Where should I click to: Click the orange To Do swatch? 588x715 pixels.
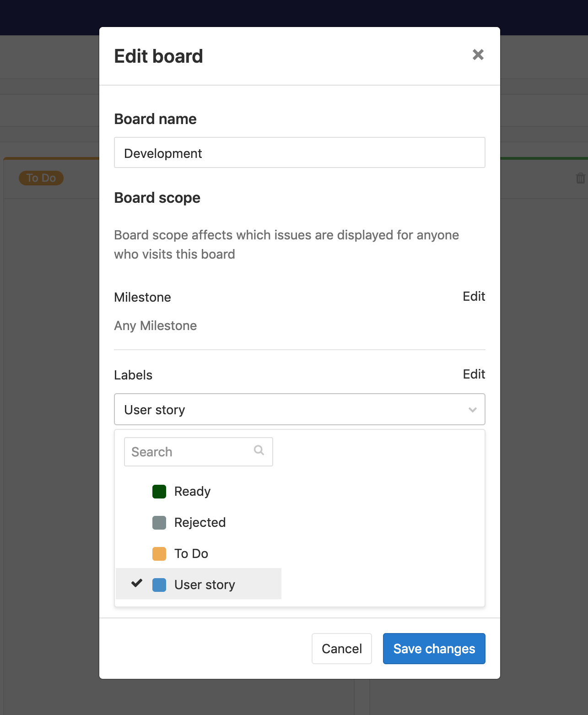click(159, 554)
